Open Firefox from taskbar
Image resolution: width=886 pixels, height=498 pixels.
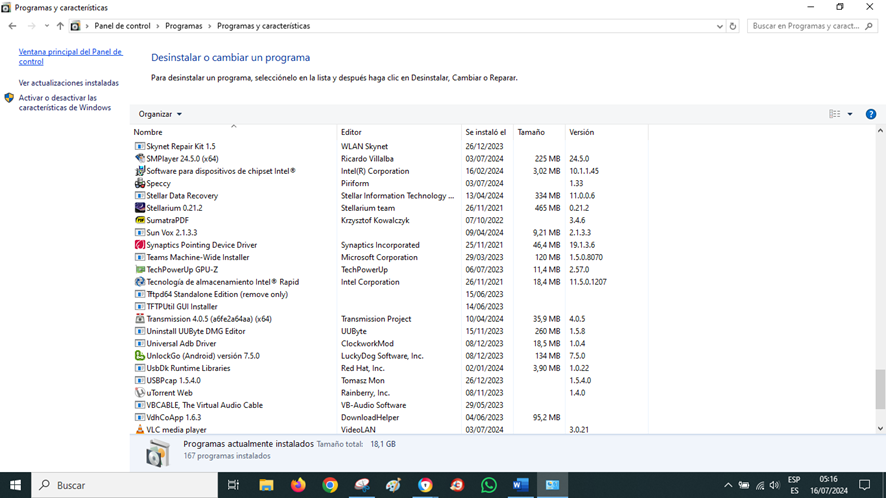[298, 485]
